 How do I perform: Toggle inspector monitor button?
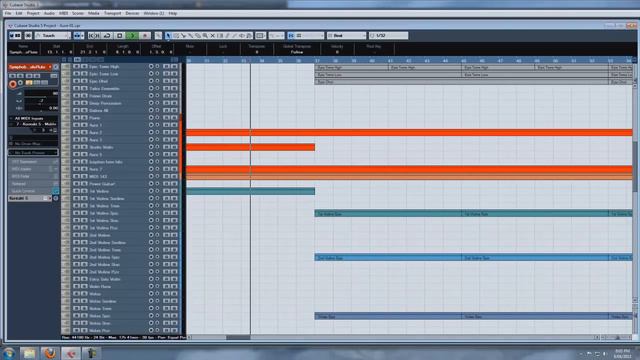[20, 83]
